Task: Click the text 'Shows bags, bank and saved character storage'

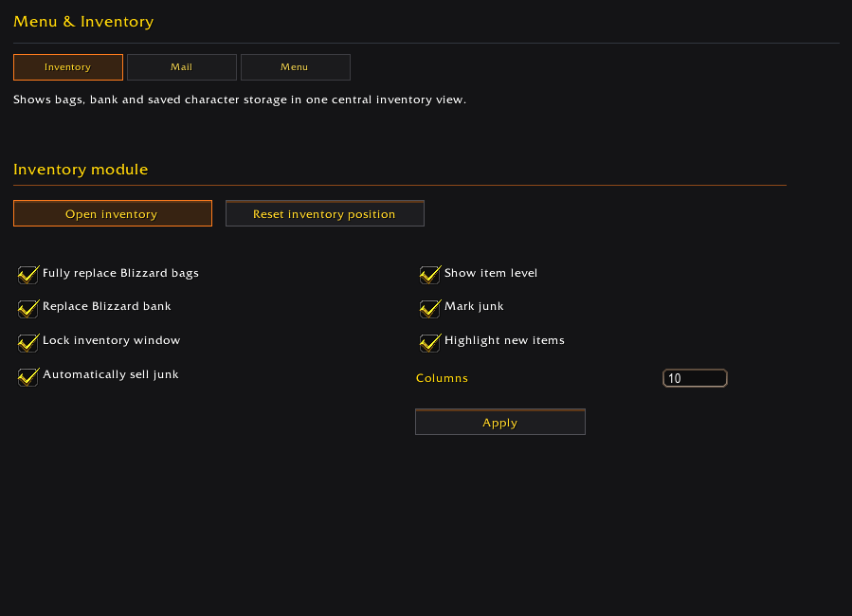Action: click(x=150, y=100)
